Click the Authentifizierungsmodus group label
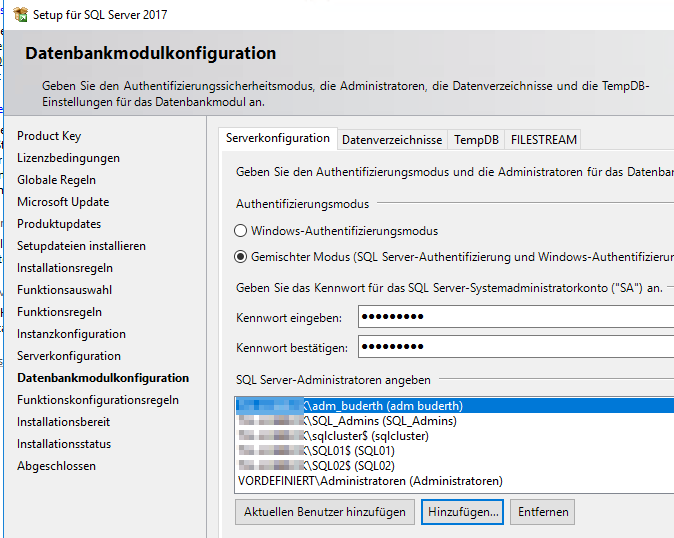The image size is (674, 538). [x=302, y=204]
